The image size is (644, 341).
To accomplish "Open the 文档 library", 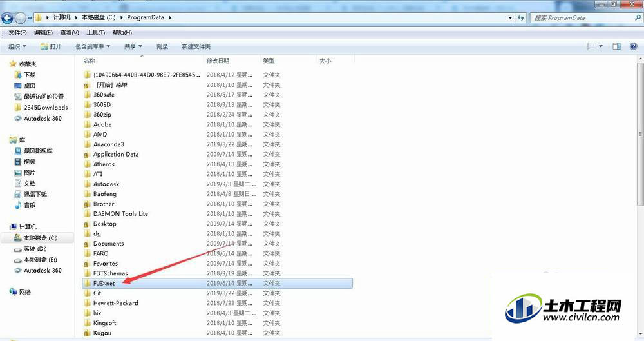I will click(x=30, y=184).
